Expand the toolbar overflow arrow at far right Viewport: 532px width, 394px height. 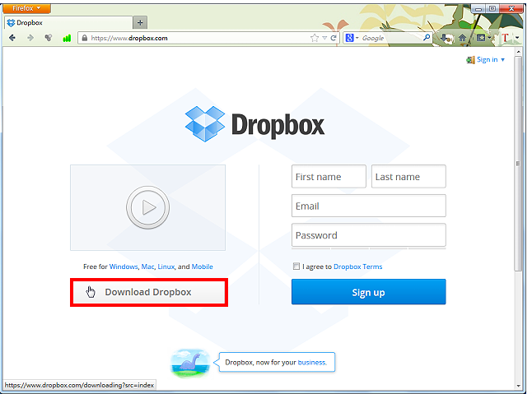pyautogui.click(x=517, y=38)
